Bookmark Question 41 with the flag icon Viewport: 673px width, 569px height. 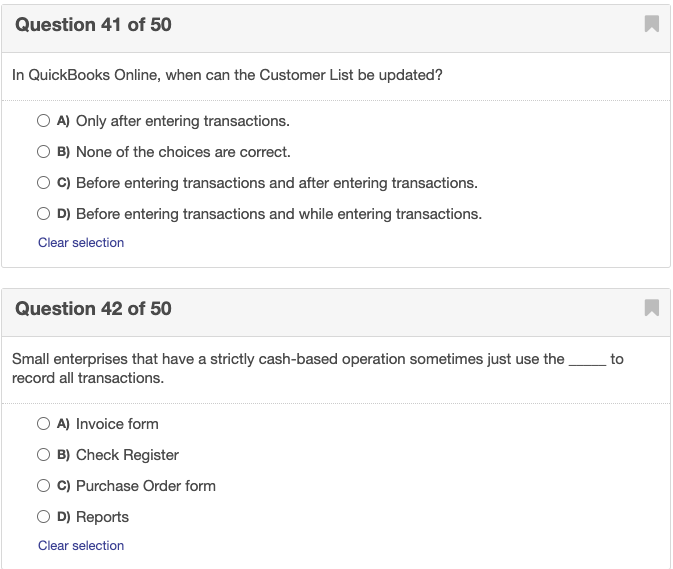[x=652, y=24]
